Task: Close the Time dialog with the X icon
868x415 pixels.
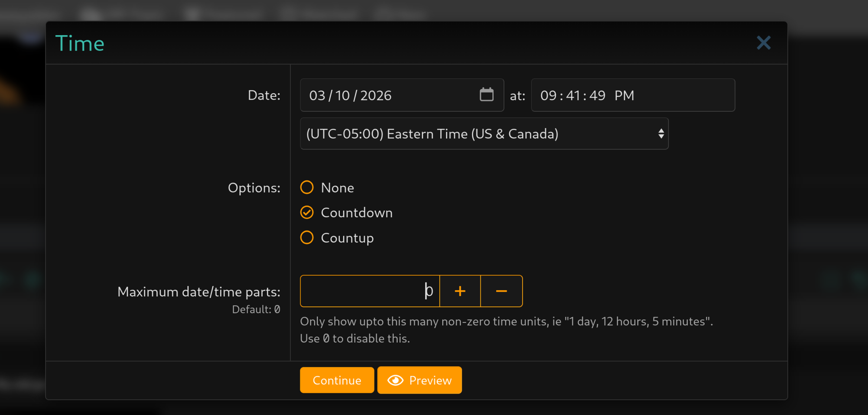Action: coord(764,43)
